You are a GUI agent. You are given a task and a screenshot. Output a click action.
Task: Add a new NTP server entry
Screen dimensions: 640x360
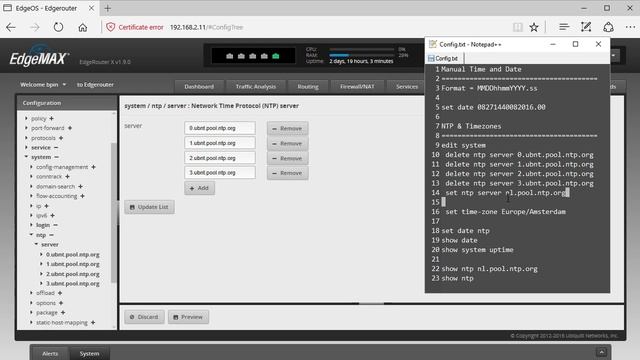click(x=200, y=188)
